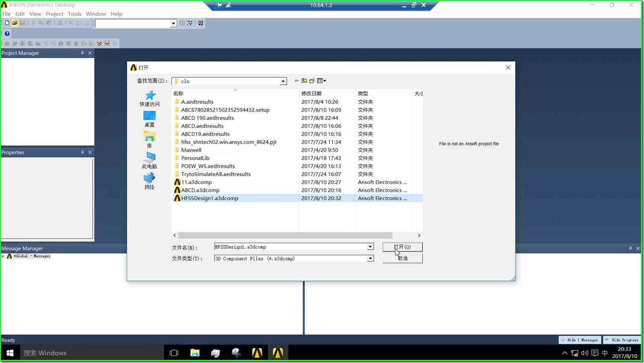
Task: Click in the 文件名 filename input field
Action: tap(290, 247)
